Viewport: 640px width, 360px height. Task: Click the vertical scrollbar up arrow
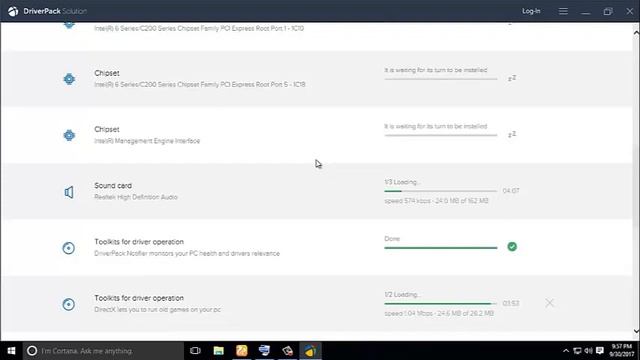coord(636,33)
